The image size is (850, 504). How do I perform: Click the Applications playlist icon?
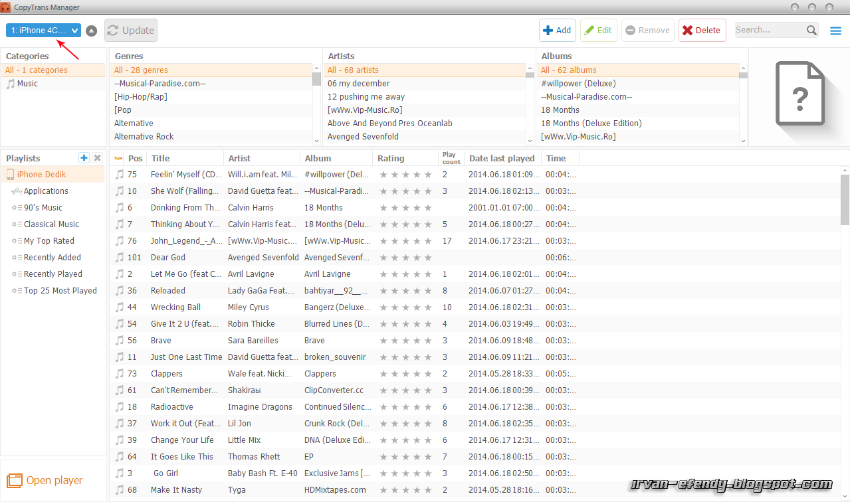click(17, 191)
